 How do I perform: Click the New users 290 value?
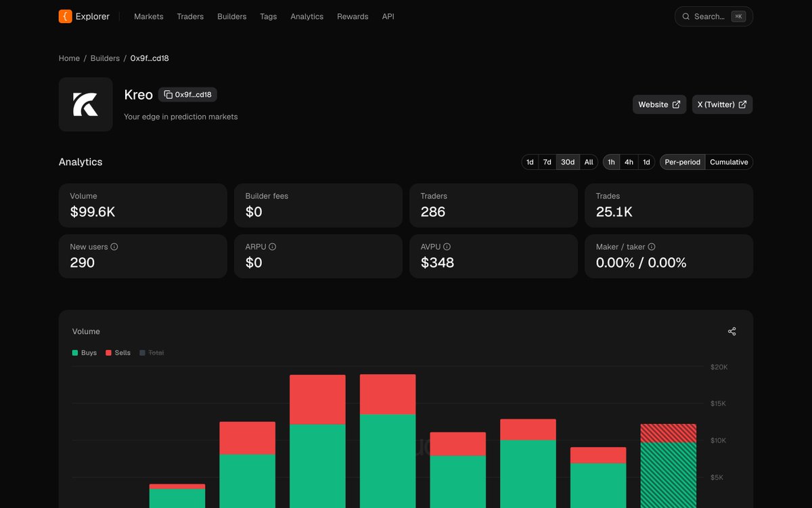pyautogui.click(x=83, y=263)
